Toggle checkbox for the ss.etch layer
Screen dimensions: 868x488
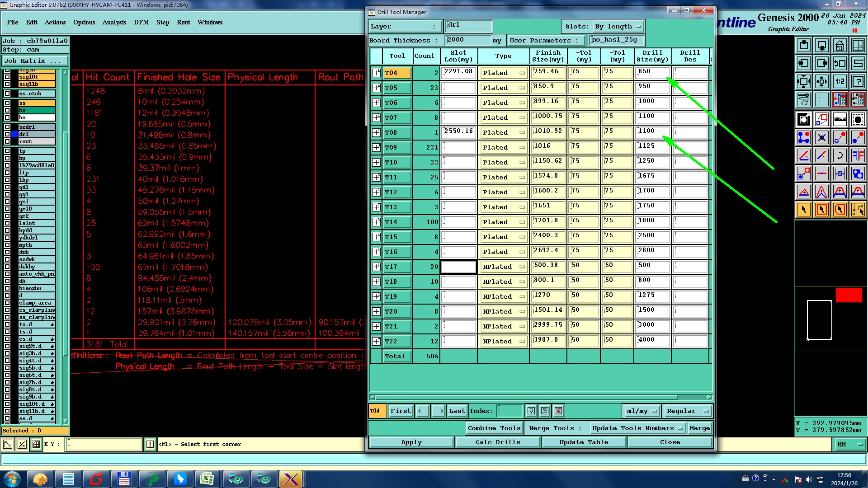(7, 94)
